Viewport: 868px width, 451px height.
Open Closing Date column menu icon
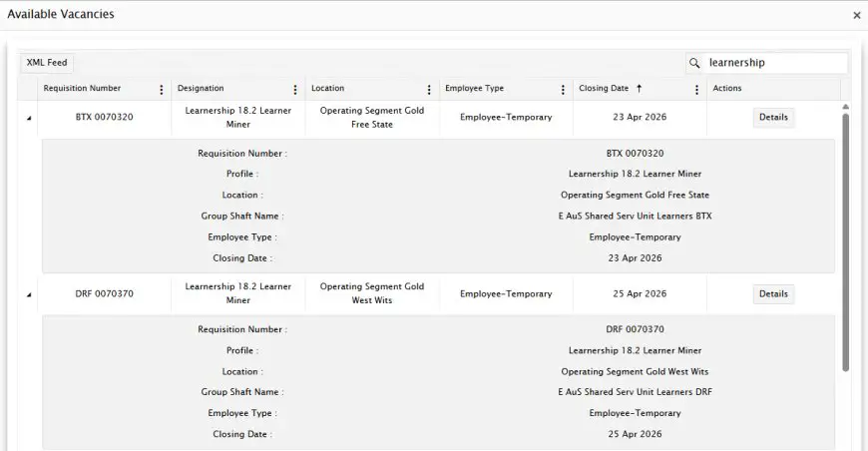coord(696,89)
